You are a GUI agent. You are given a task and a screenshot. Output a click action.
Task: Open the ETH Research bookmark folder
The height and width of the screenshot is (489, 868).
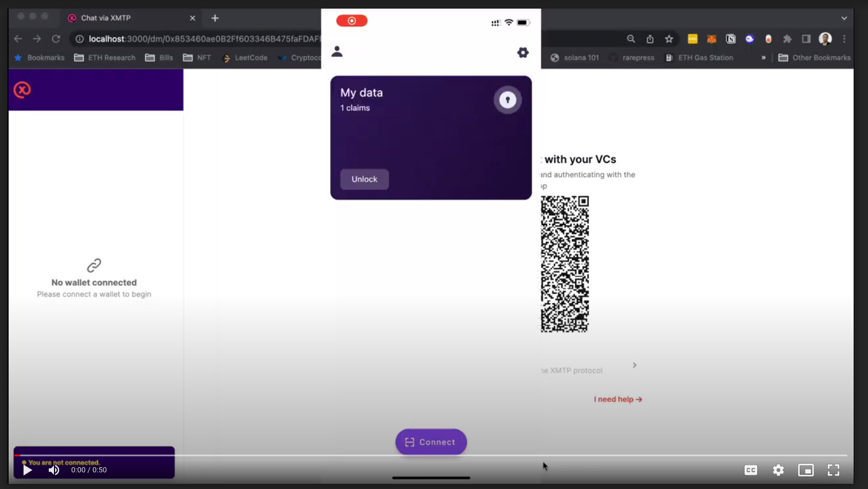pyautogui.click(x=104, y=57)
